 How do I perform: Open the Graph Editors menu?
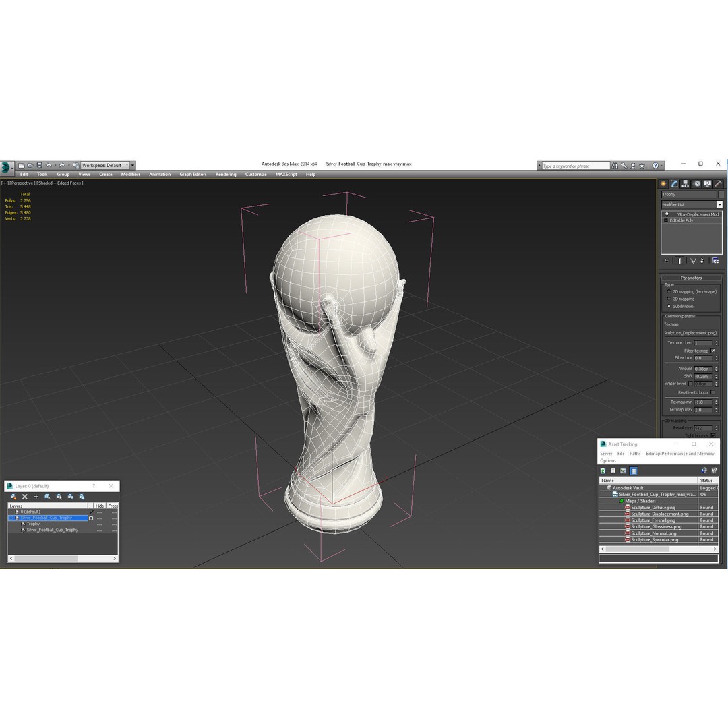coord(193,175)
